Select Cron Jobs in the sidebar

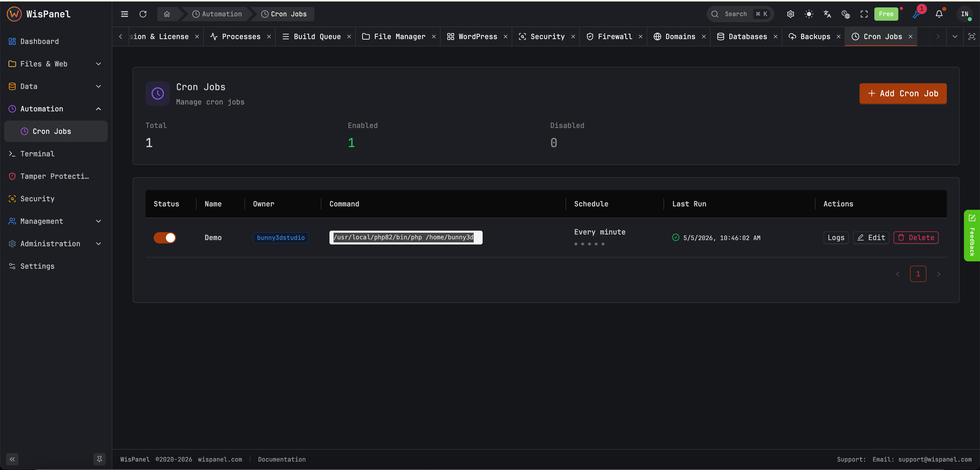click(56, 131)
